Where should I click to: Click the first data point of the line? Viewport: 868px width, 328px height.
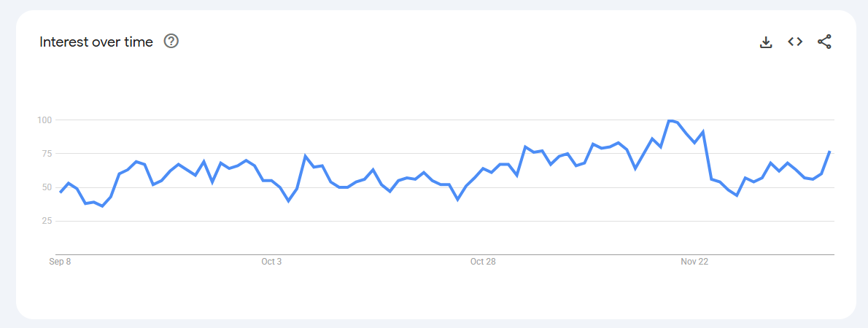(61, 192)
